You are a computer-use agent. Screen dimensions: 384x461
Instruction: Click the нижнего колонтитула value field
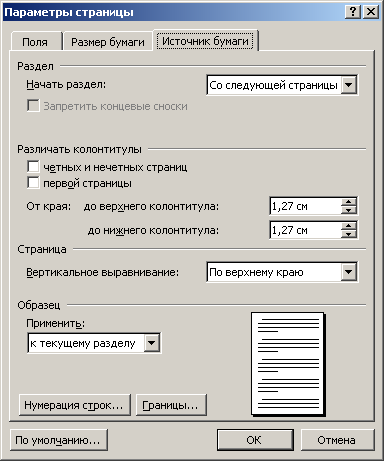click(305, 230)
